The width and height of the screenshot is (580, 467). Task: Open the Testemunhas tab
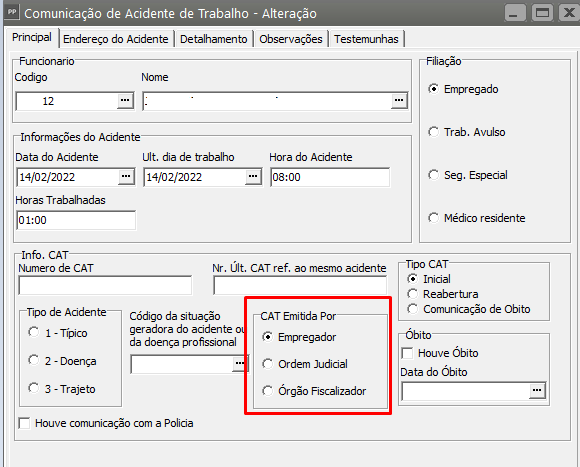point(366,39)
